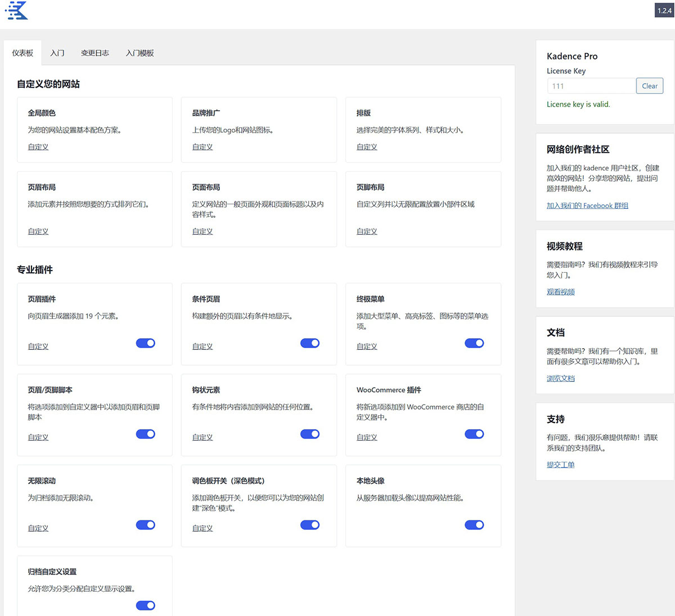Click the 1.2.4 version badge

pyautogui.click(x=664, y=11)
